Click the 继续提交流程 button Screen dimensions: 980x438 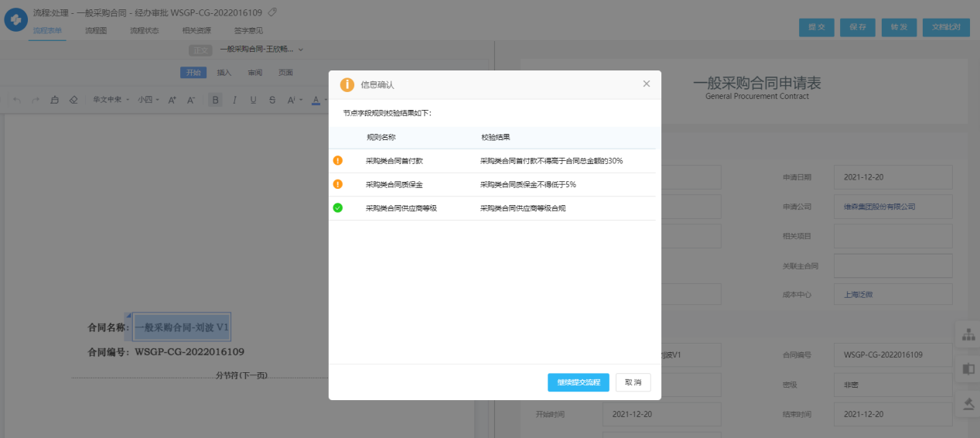pyautogui.click(x=579, y=382)
